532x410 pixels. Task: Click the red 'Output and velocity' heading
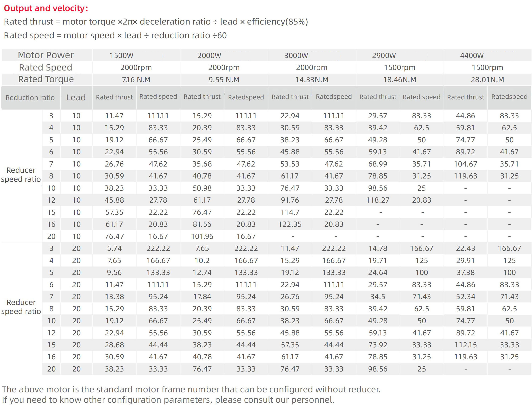[x=46, y=8]
